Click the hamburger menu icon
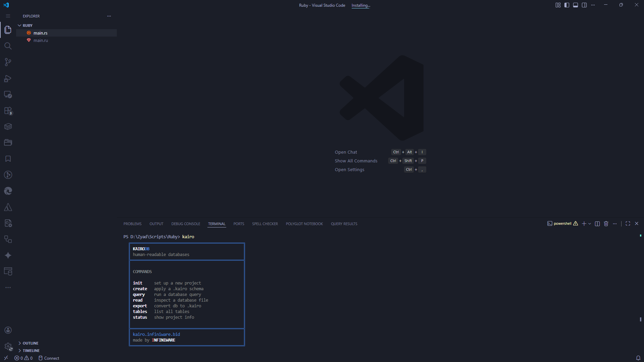This screenshot has height=362, width=644. [x=8, y=16]
